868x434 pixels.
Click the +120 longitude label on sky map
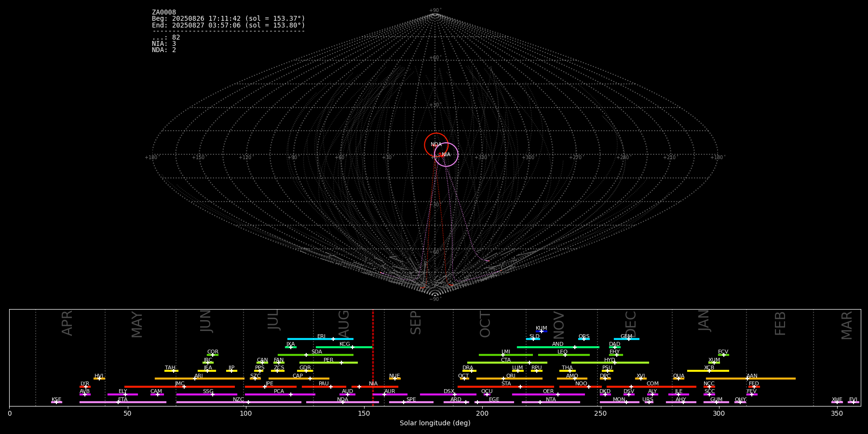point(245,158)
